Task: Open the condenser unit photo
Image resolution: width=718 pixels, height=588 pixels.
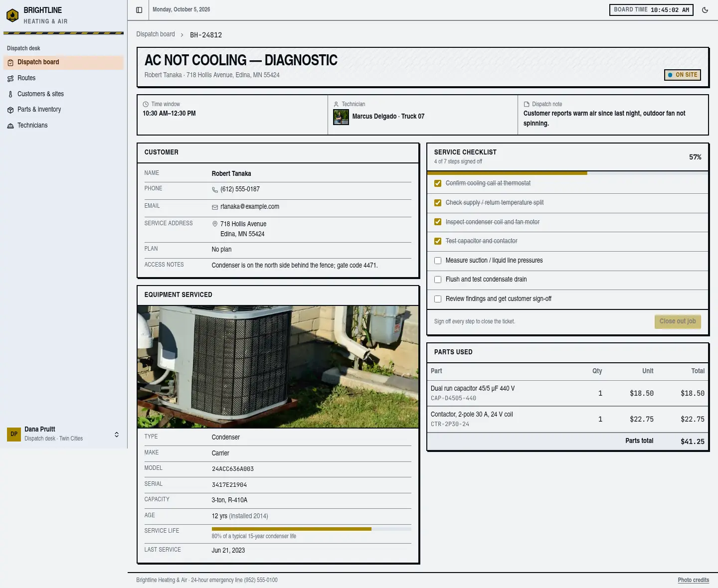Action: click(x=278, y=367)
